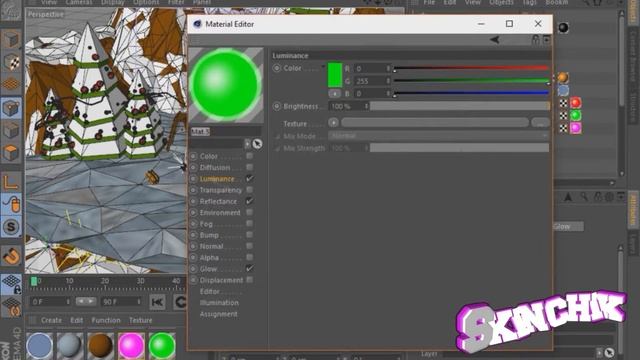
Task: Enable the Alpha channel checkbox
Action: click(x=249, y=257)
